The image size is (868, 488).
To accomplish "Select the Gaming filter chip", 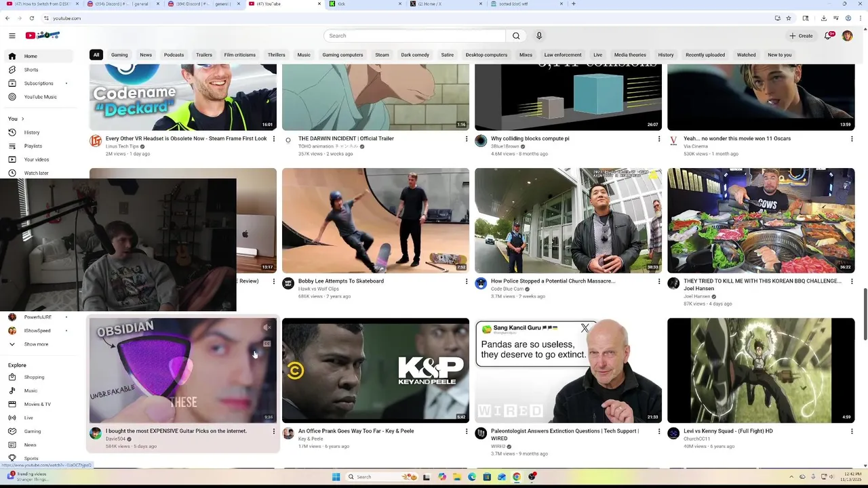I will (119, 55).
